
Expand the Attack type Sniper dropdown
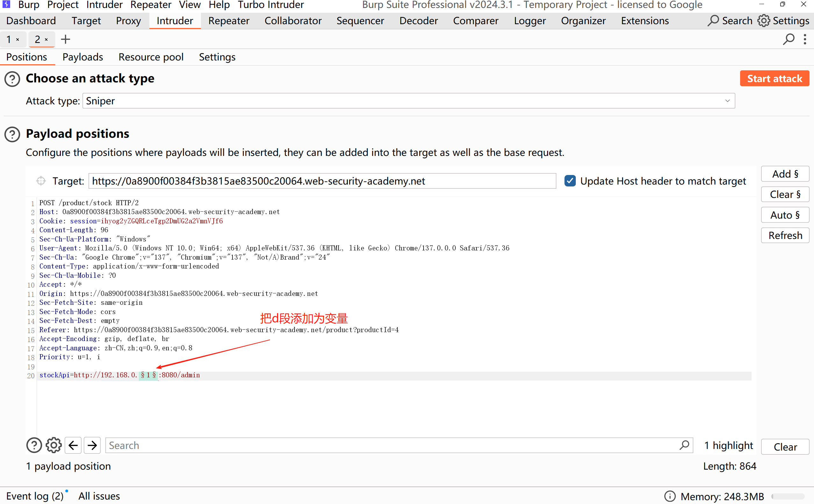click(x=727, y=101)
